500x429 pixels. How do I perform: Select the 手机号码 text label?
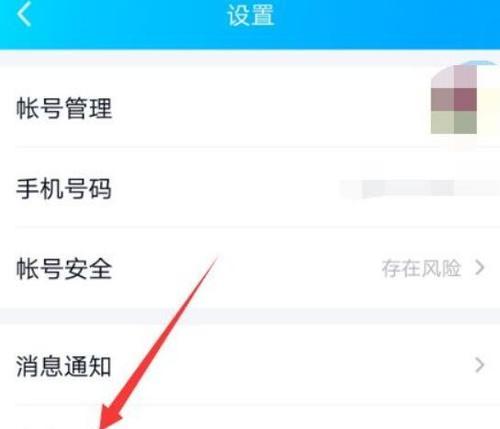coord(64,189)
